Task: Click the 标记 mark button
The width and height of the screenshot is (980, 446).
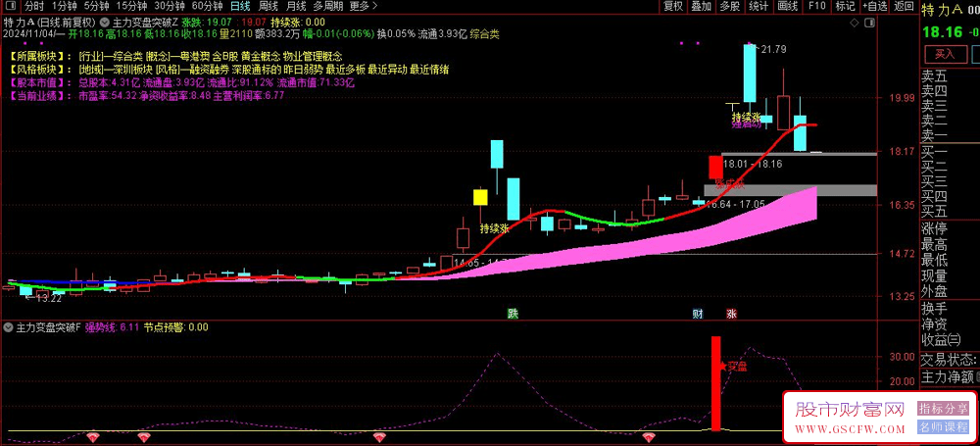Action: click(x=845, y=6)
